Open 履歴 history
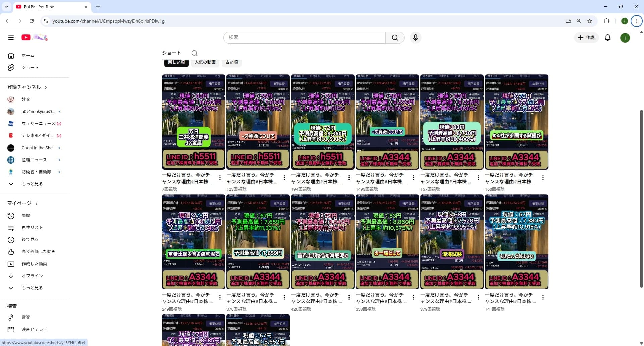The image size is (644, 346). (35, 215)
